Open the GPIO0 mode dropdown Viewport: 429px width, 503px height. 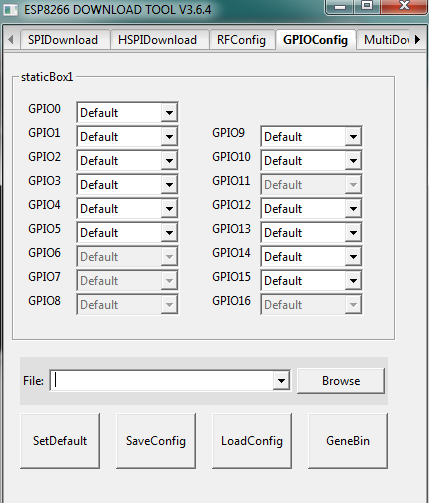[169, 112]
